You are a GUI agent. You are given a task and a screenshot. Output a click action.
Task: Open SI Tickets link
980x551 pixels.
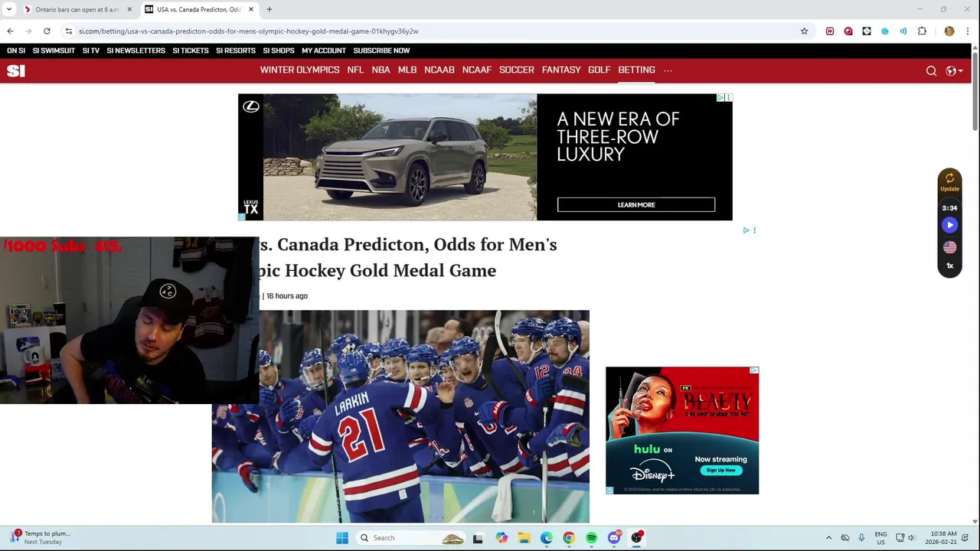tap(191, 51)
